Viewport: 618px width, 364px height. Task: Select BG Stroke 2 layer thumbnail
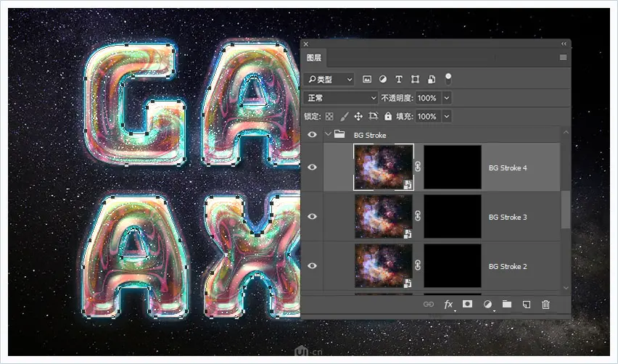click(384, 265)
